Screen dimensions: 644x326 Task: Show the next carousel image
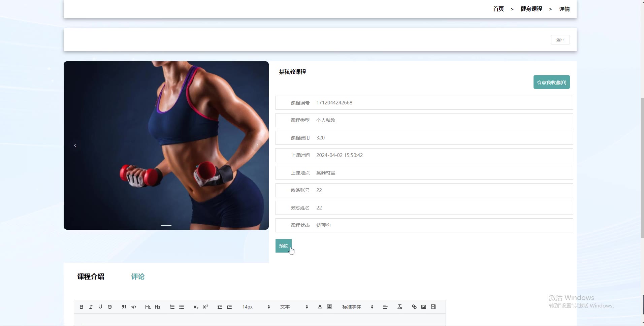click(257, 145)
